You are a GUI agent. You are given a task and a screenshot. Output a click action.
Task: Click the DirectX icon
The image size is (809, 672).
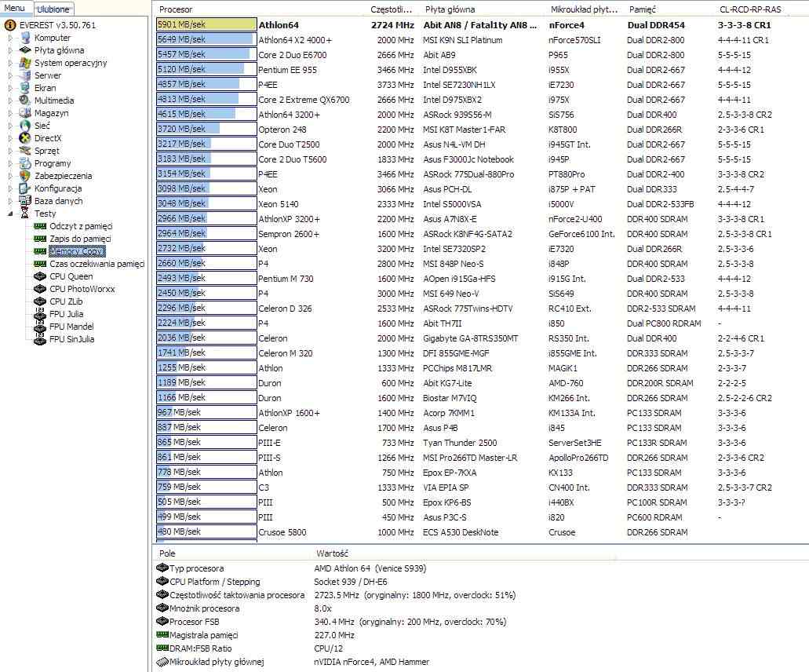click(x=25, y=138)
